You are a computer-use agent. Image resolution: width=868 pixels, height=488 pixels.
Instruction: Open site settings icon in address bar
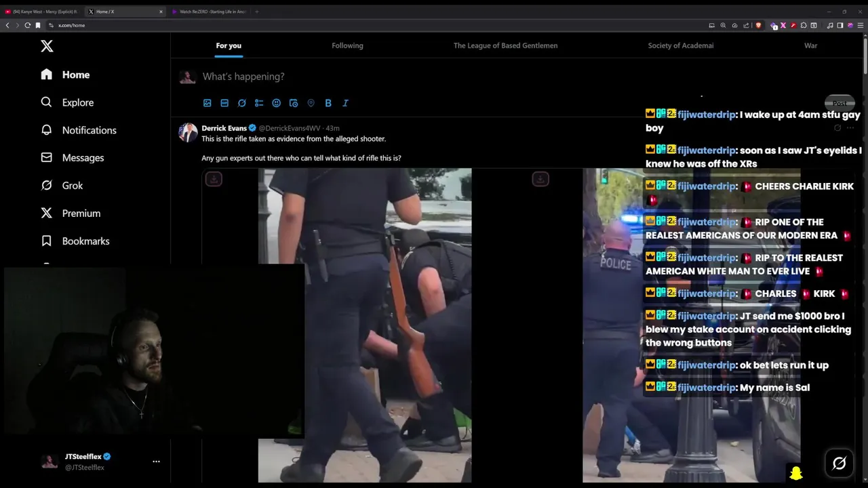[x=51, y=25]
